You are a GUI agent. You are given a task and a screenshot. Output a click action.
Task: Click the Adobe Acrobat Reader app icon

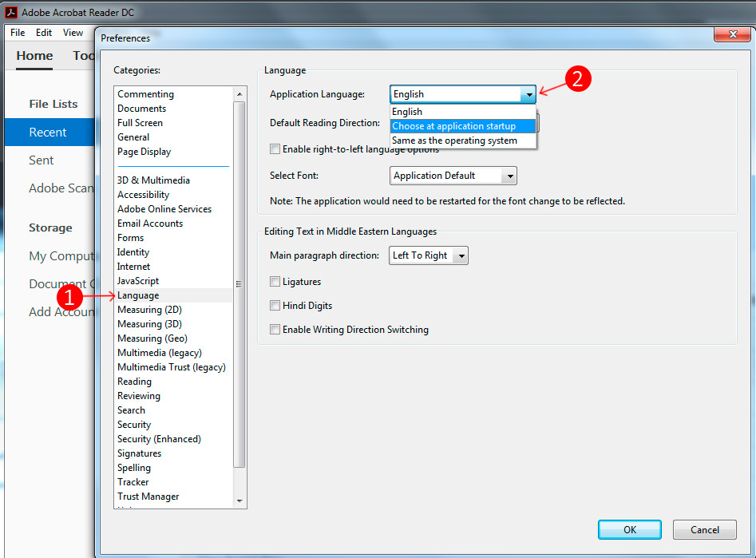coord(11,12)
